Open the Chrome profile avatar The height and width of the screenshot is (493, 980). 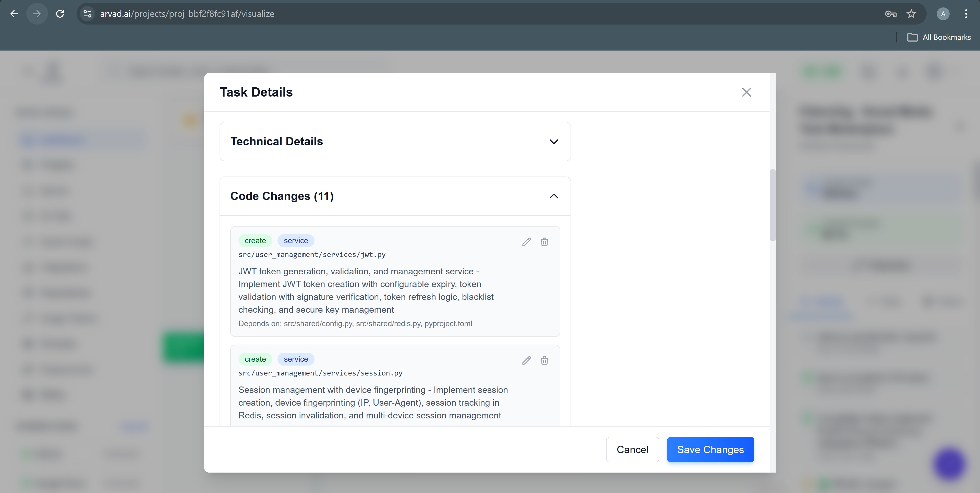point(943,14)
